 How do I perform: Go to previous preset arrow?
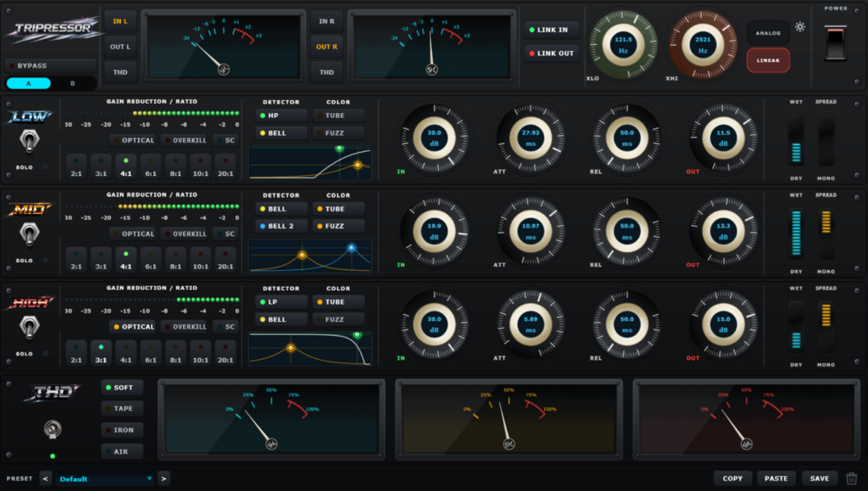[46, 479]
